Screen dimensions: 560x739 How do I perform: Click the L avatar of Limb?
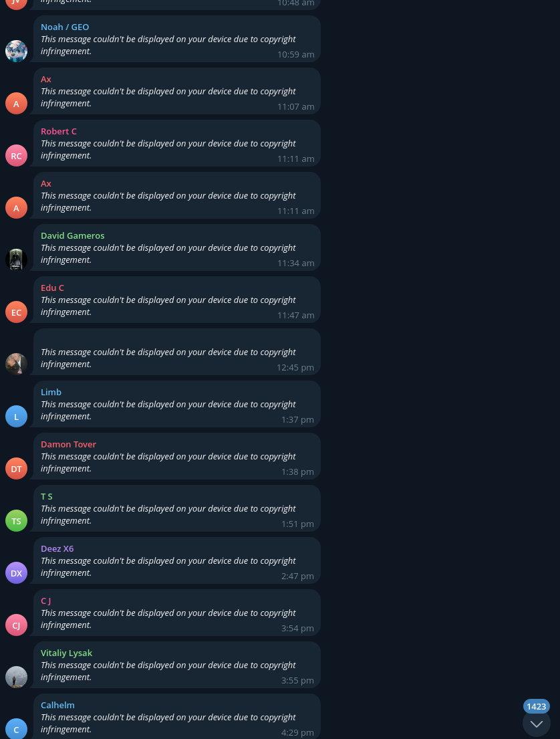16,416
